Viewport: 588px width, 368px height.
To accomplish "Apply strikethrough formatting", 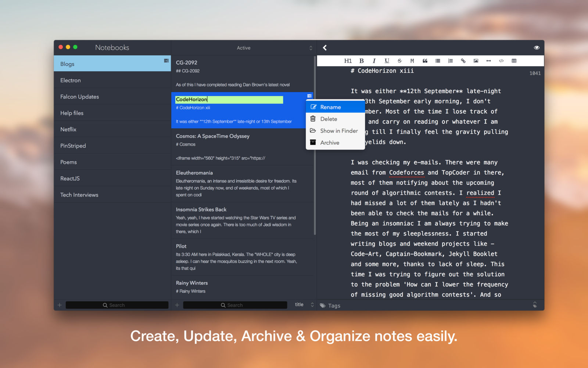I will tap(399, 61).
